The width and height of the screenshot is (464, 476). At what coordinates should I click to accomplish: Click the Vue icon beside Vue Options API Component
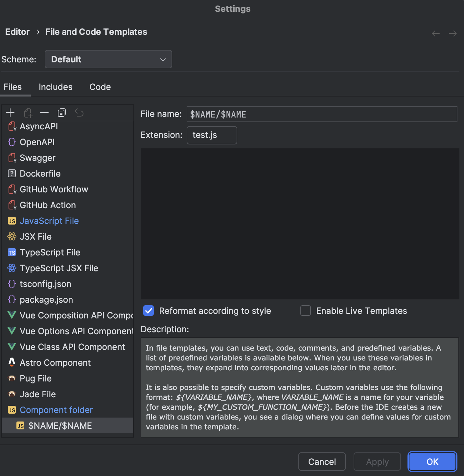point(12,331)
